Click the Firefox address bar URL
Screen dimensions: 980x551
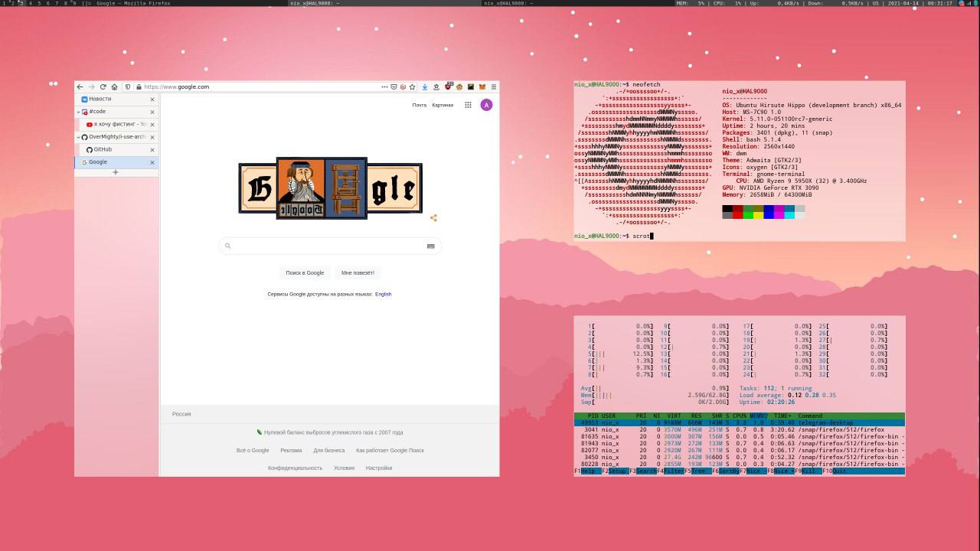(176, 86)
